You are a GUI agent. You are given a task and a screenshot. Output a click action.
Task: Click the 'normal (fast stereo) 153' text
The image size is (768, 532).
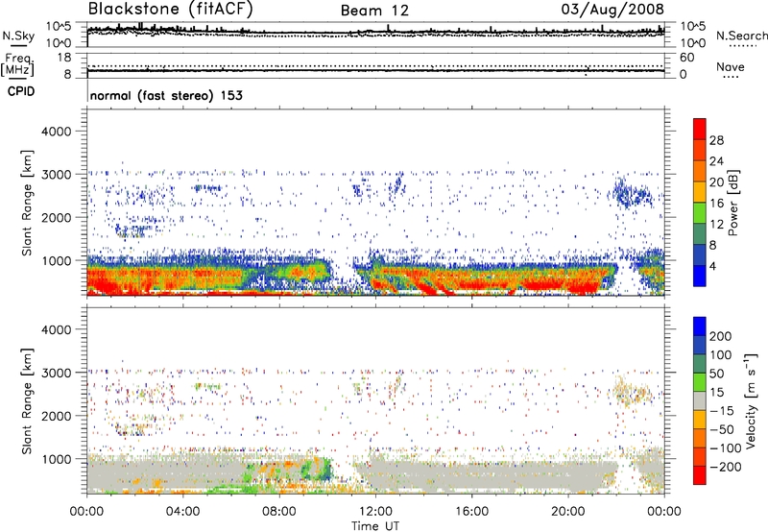click(x=166, y=95)
